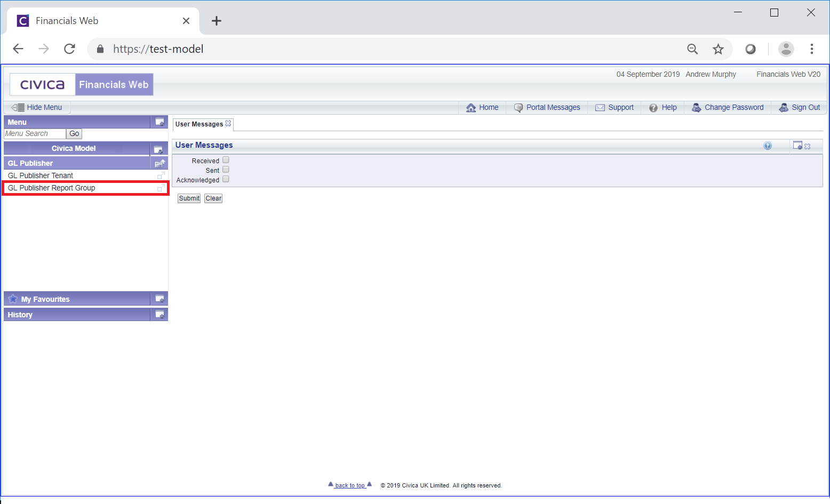Close the User Messages panel
The width and height of the screenshot is (830, 504).
point(808,146)
